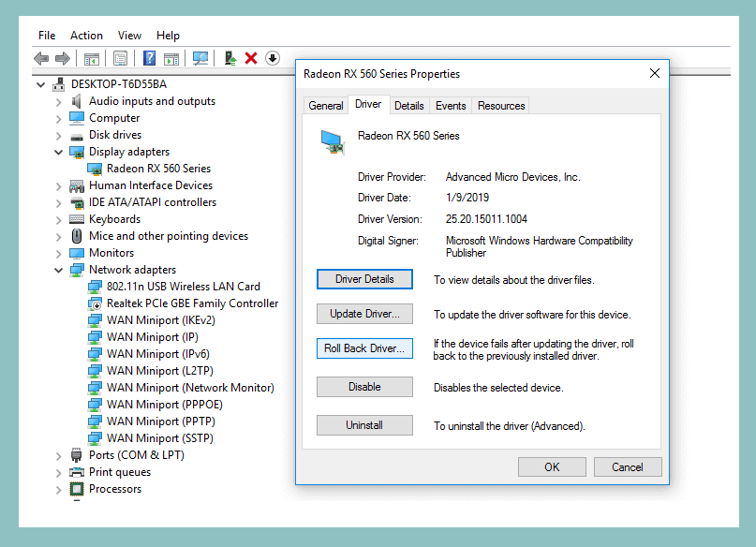Open the View menu
This screenshot has width=756, height=547.
(129, 36)
